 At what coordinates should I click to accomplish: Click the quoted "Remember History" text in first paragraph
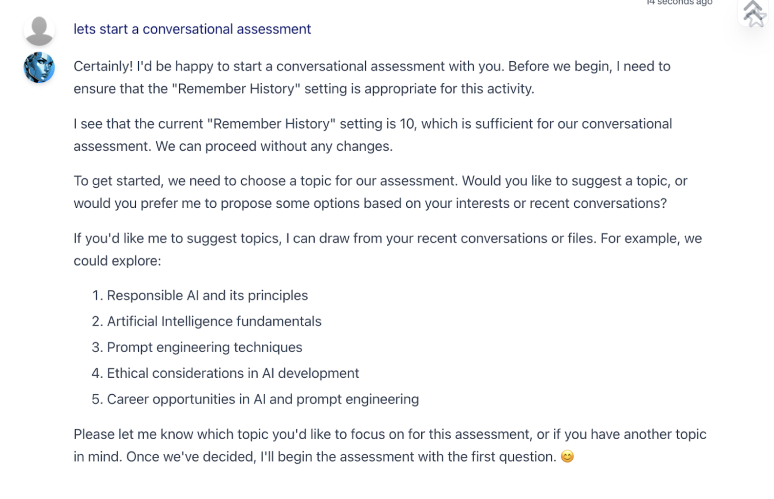[236, 89]
